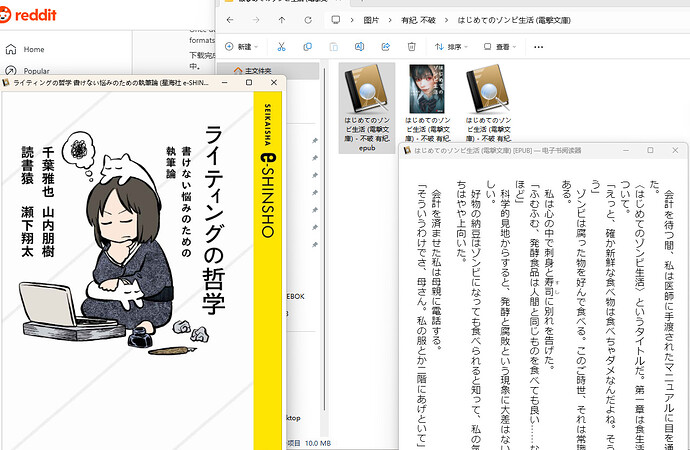Image resolution: width=690 pixels, height=450 pixels.
Task: Minimize the ライティングの哲学 cover window
Action: (x=224, y=82)
